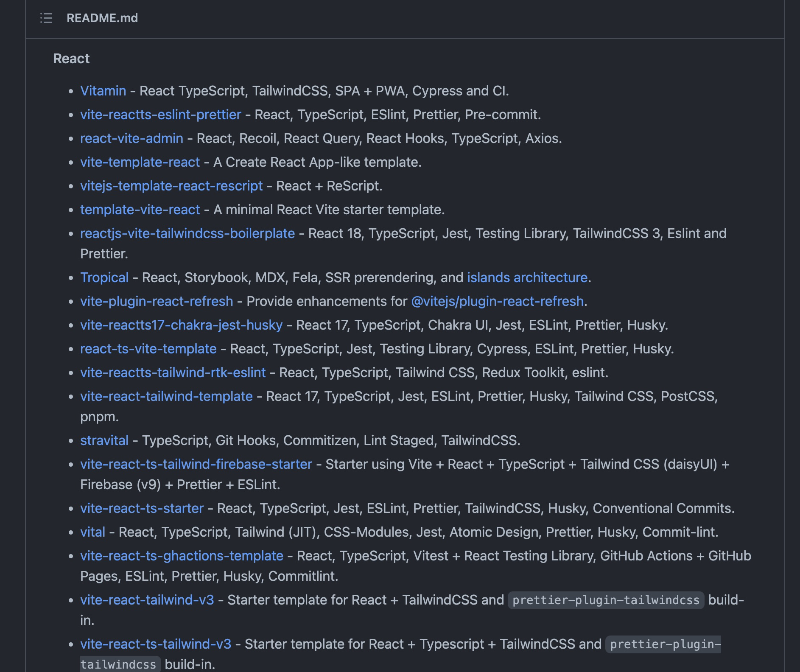
Task: Open the vite-plugin-react-refresh link
Action: 157,301
